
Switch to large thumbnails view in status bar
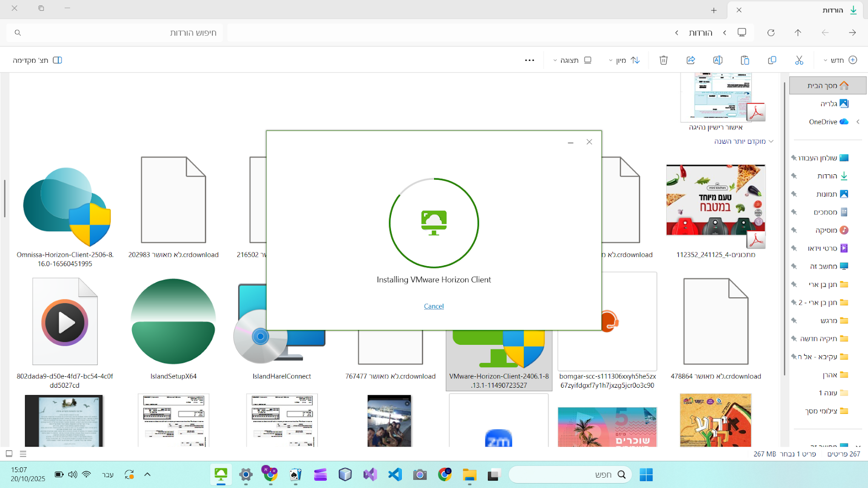pos(9,453)
